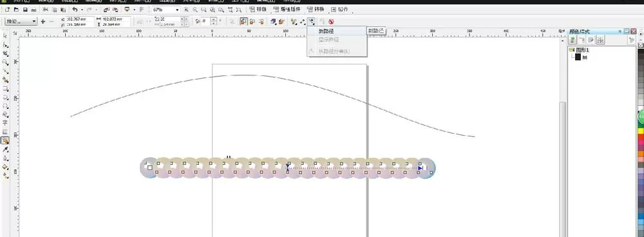Click the 简介 toolbar button
Image resolution: width=644 pixels, height=237 pixels.
click(340, 10)
